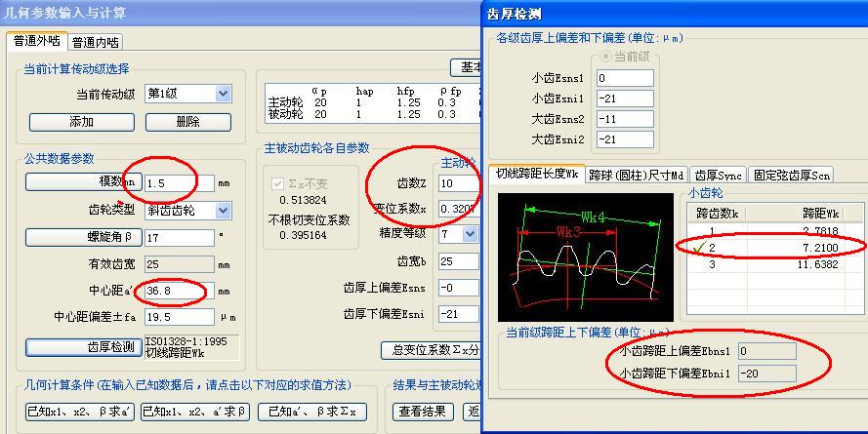Edit the 小齿Esns1 field

(x=625, y=78)
